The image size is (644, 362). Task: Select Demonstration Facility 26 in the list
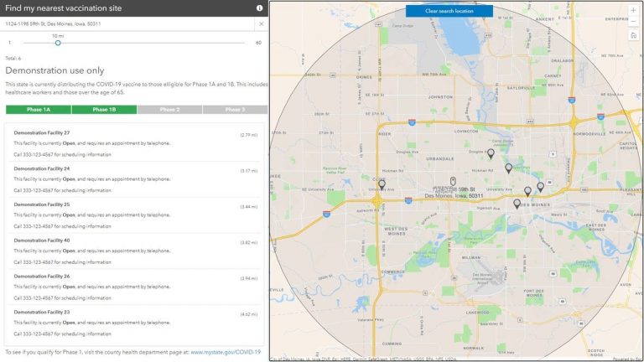click(135, 287)
